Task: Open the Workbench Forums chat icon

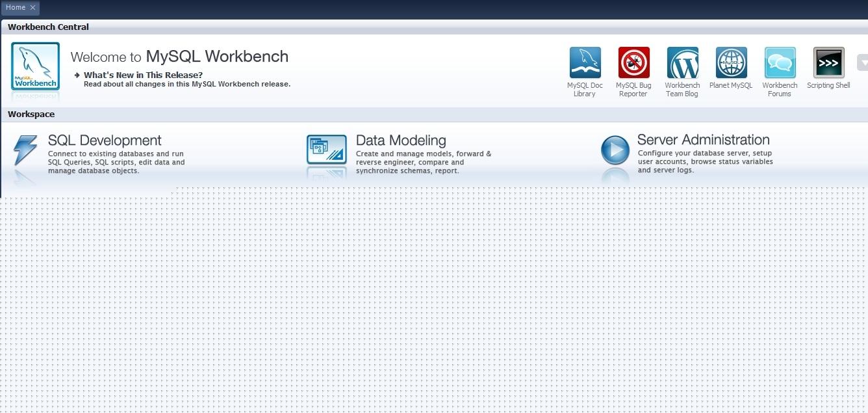Action: click(x=780, y=62)
